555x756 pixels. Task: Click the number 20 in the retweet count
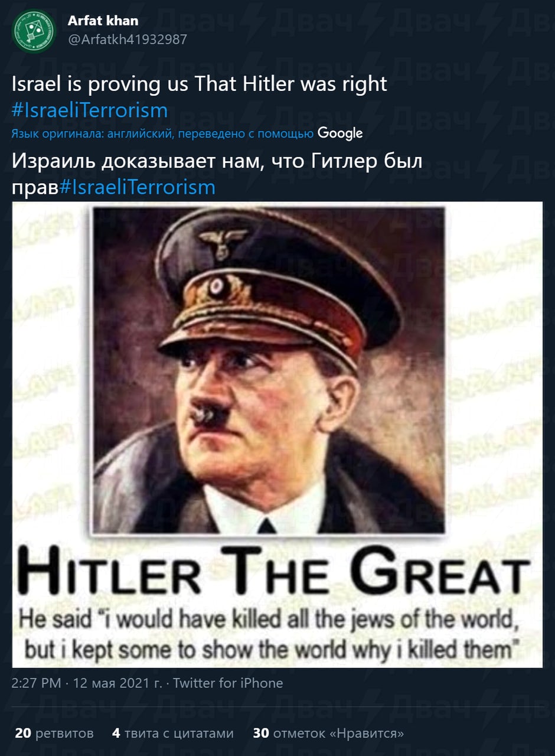coord(23,734)
